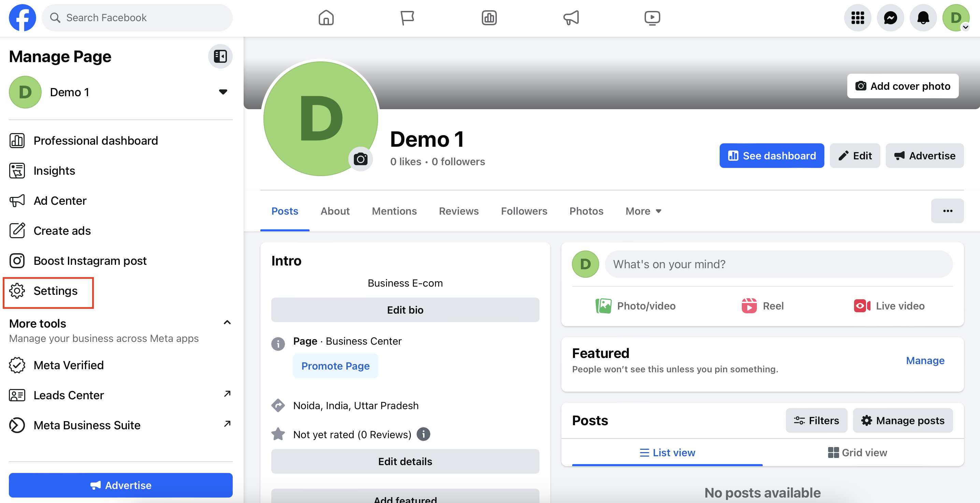
Task: Click camera icon on profile picture
Action: pyautogui.click(x=360, y=159)
